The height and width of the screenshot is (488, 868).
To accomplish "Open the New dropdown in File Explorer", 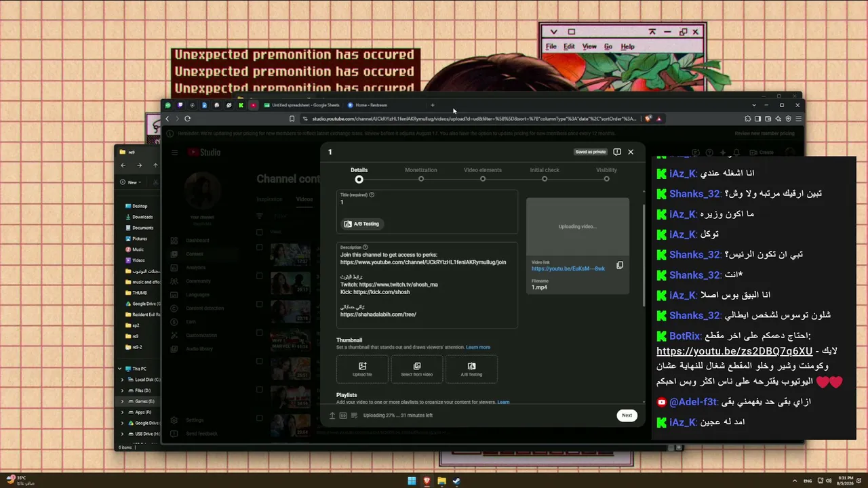I will tap(130, 182).
